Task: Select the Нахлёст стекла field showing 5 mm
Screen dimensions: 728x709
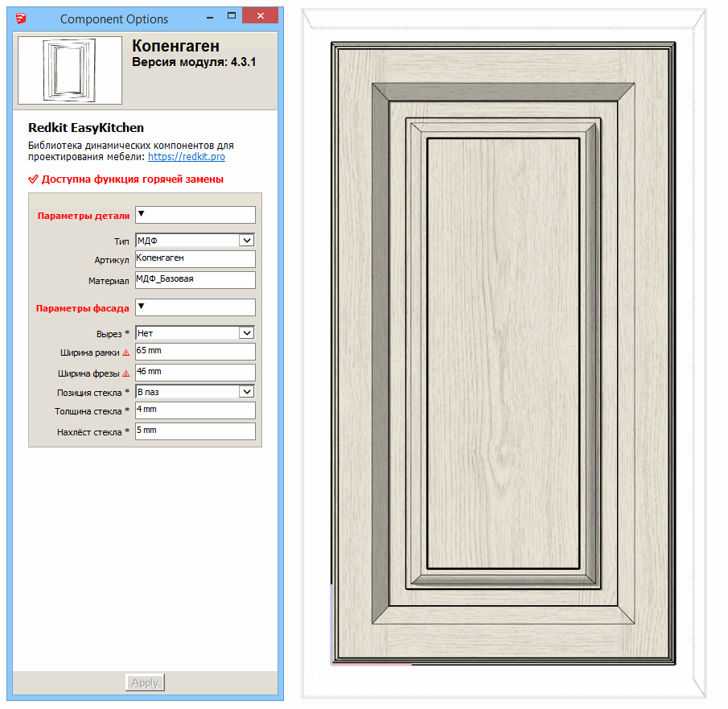Action: pyautogui.click(x=195, y=431)
